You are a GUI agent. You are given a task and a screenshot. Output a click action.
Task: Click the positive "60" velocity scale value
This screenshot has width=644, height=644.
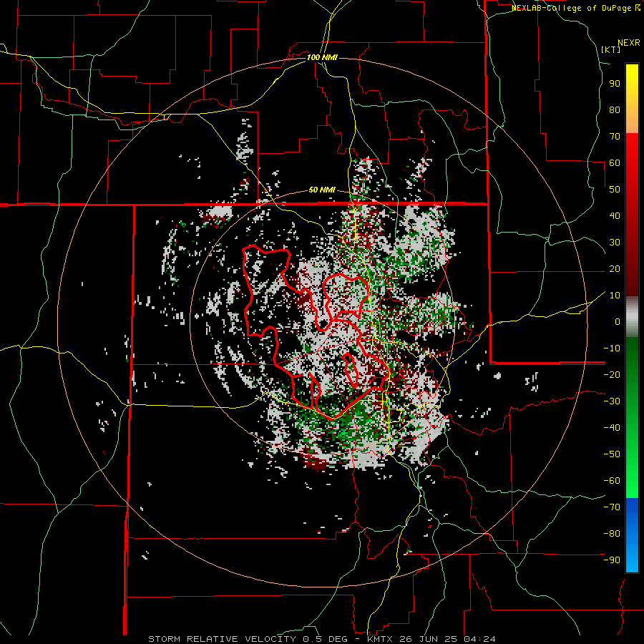[x=615, y=162]
